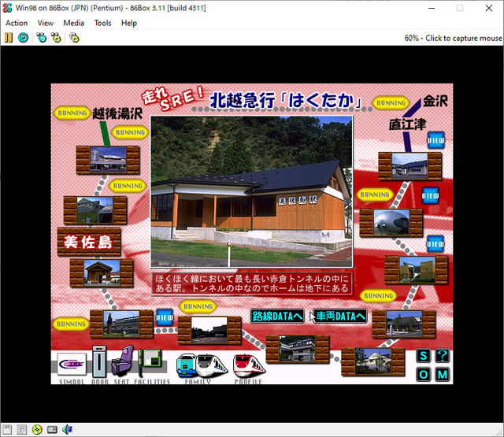Click the sound speaker status bar icon
This screenshot has height=437, width=504.
[x=67, y=429]
